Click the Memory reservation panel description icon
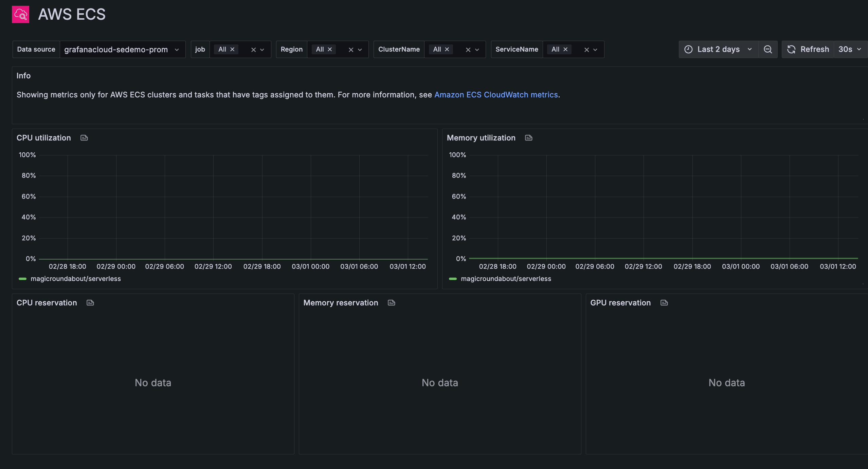 point(392,303)
